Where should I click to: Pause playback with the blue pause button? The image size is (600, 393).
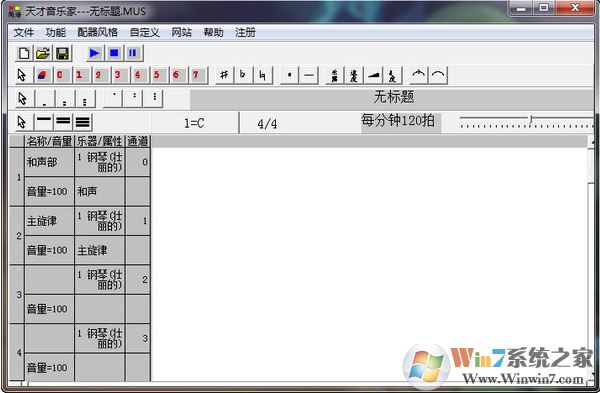pos(133,53)
